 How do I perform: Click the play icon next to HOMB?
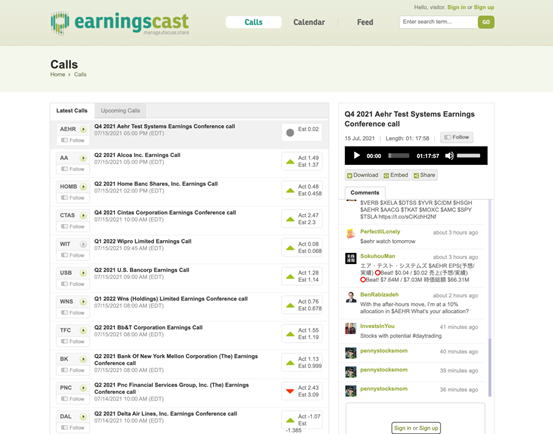83,187
